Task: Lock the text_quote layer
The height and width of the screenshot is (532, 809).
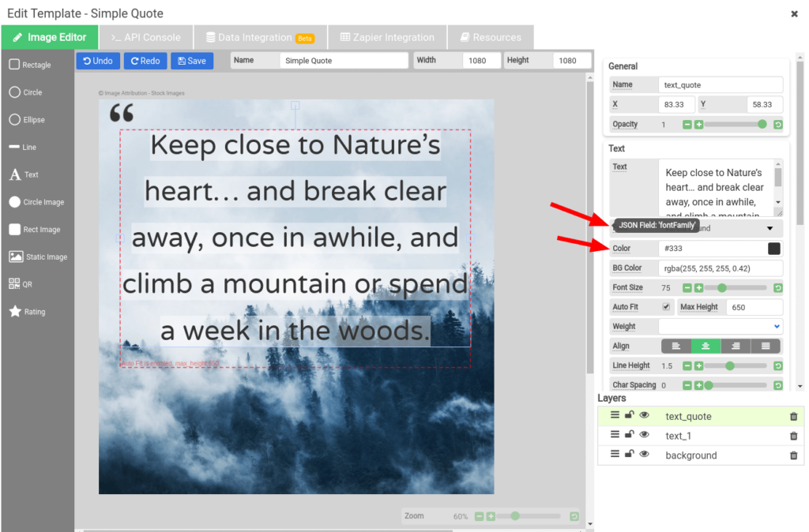Action: (x=630, y=414)
